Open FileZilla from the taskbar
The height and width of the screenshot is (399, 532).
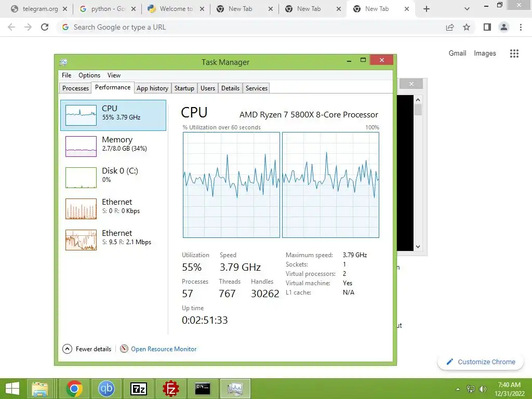170,389
